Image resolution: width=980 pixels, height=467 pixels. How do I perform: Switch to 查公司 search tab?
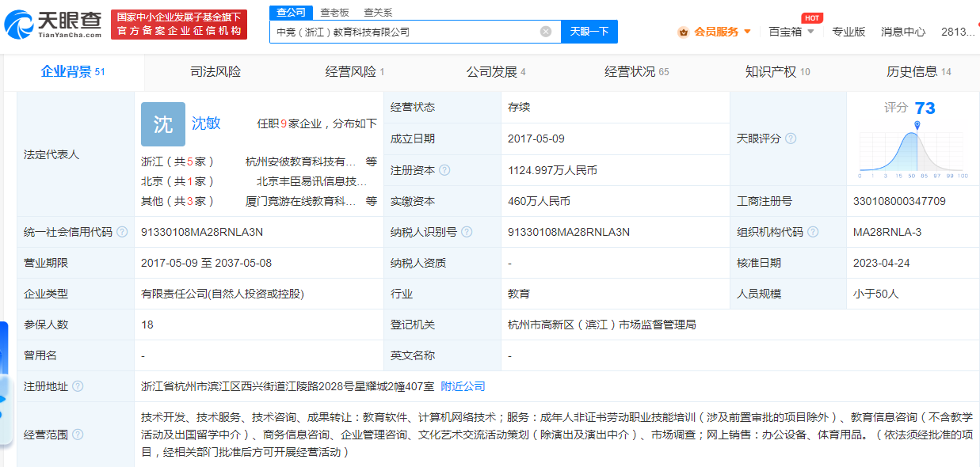(x=291, y=12)
